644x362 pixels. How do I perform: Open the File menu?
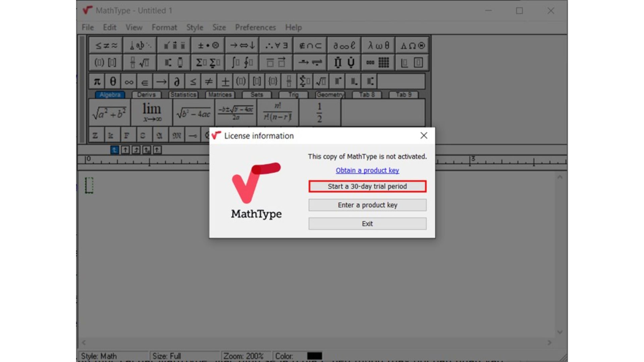88,27
